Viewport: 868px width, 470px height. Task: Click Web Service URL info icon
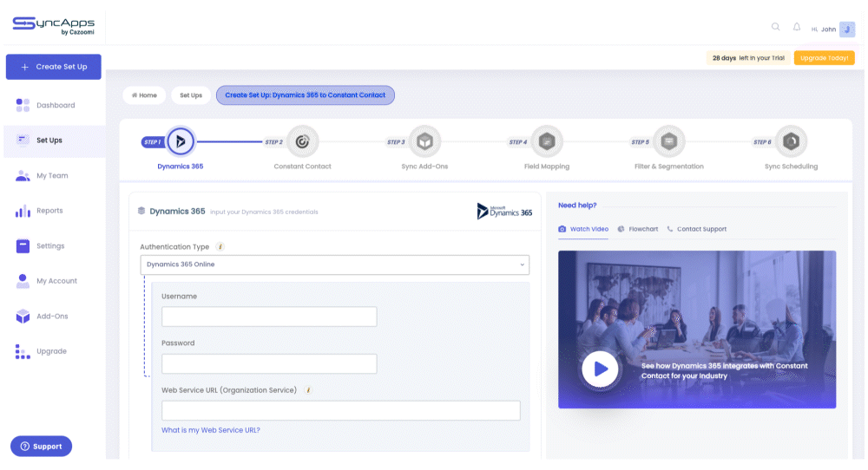(308, 390)
